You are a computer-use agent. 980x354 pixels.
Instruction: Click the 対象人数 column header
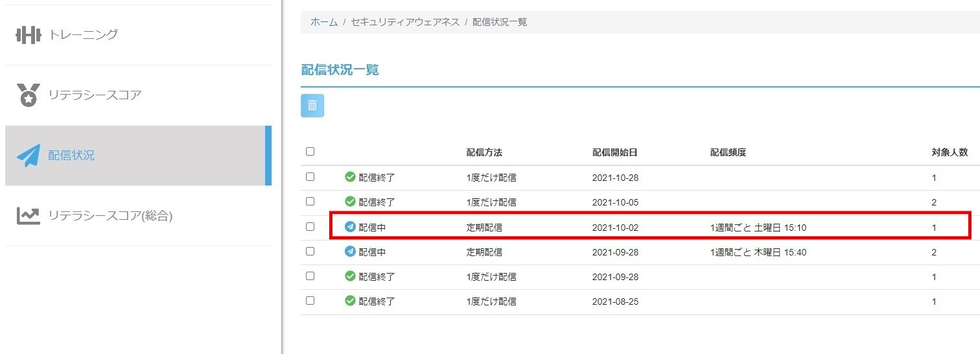[950, 152]
